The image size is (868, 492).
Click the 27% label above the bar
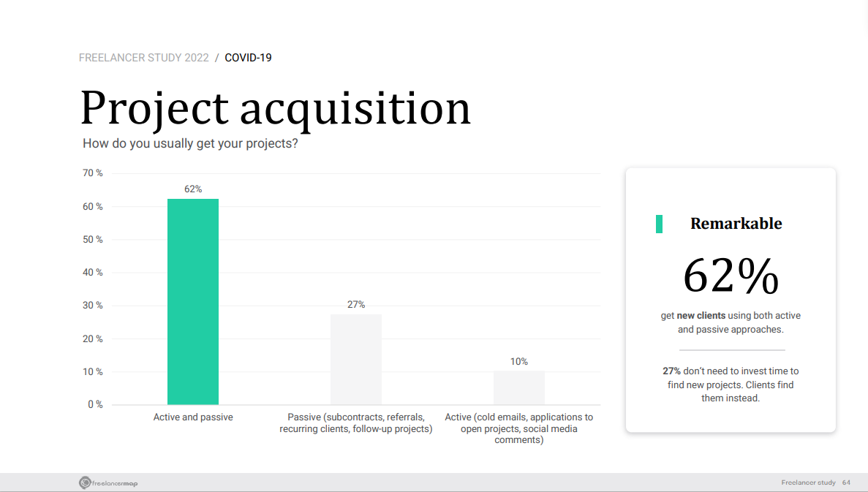[356, 304]
